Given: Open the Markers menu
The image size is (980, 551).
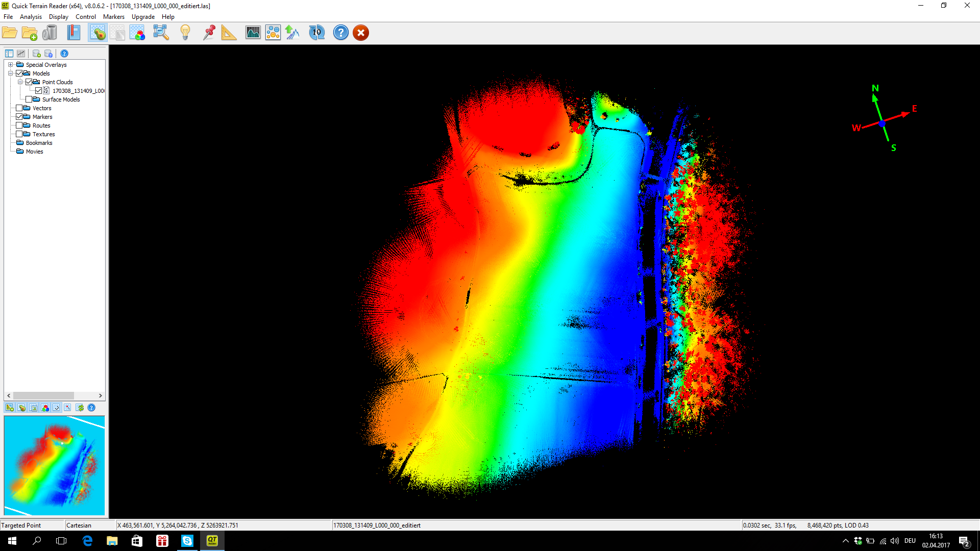Looking at the screenshot, I should point(113,17).
